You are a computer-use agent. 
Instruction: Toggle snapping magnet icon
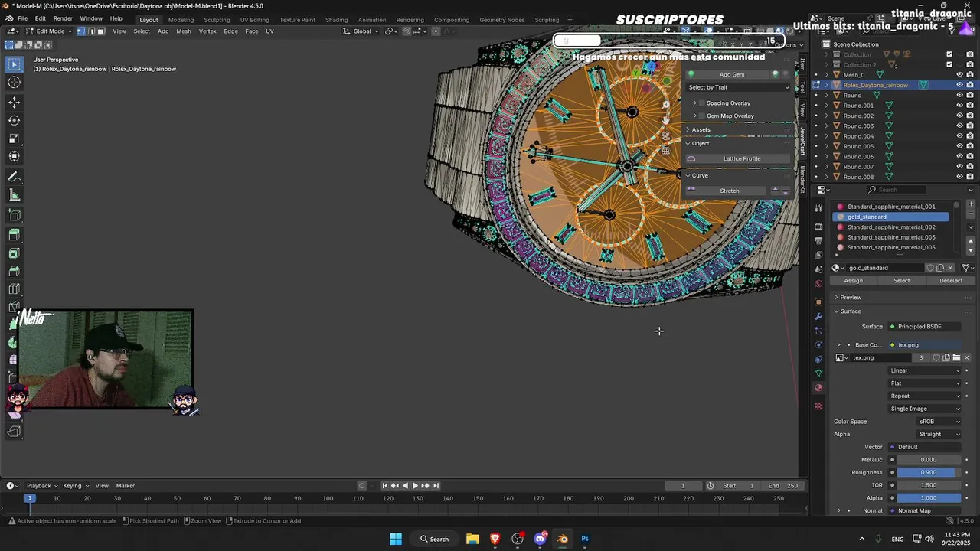(407, 31)
